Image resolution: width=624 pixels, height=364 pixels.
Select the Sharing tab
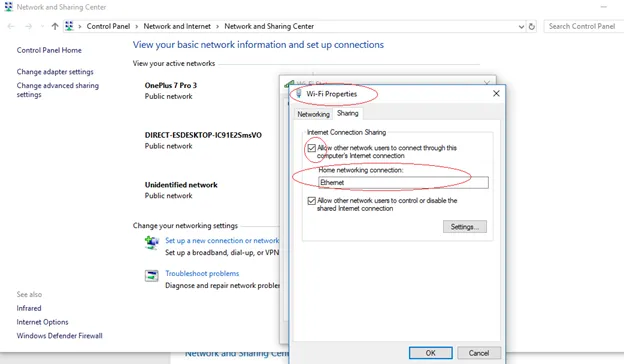pyautogui.click(x=348, y=113)
